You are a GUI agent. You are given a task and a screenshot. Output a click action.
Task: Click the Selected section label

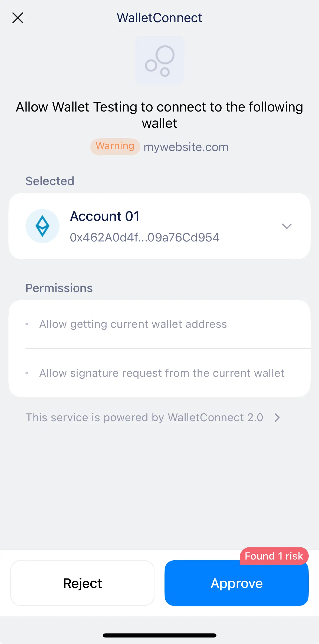tap(50, 181)
